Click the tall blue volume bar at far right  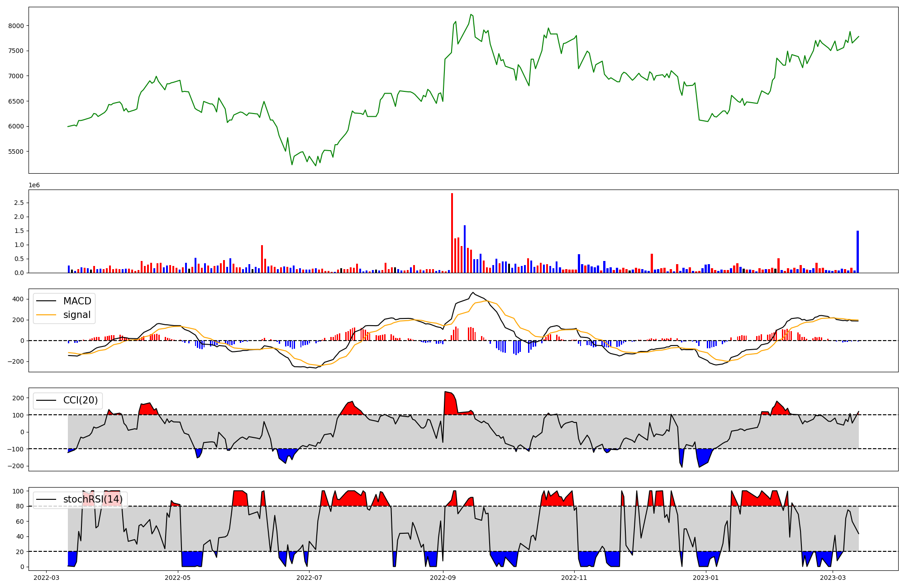pyautogui.click(x=857, y=251)
